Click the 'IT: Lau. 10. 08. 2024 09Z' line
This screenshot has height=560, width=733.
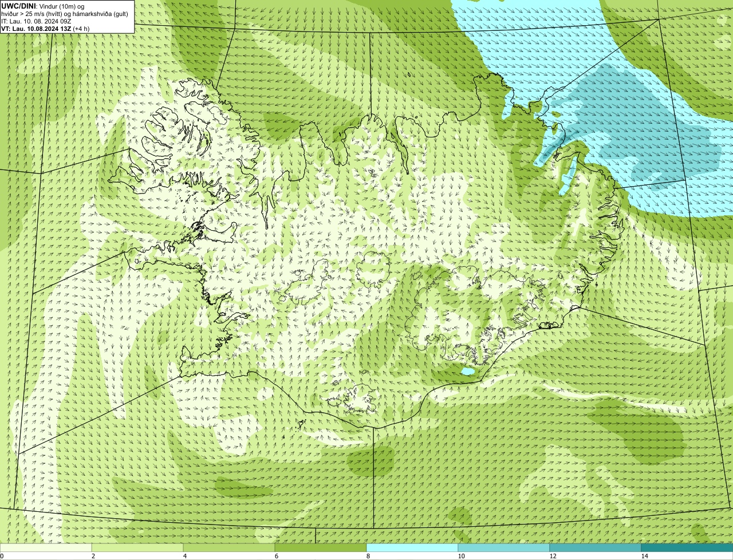coord(36,21)
